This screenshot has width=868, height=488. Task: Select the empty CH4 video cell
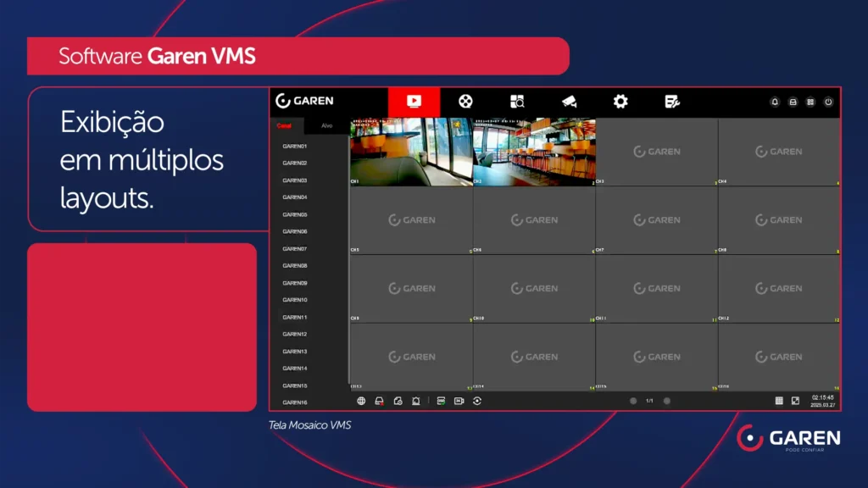779,152
